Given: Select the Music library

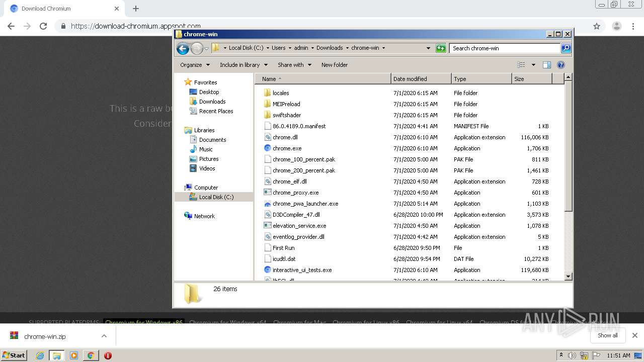Looking at the screenshot, I should coord(206,149).
